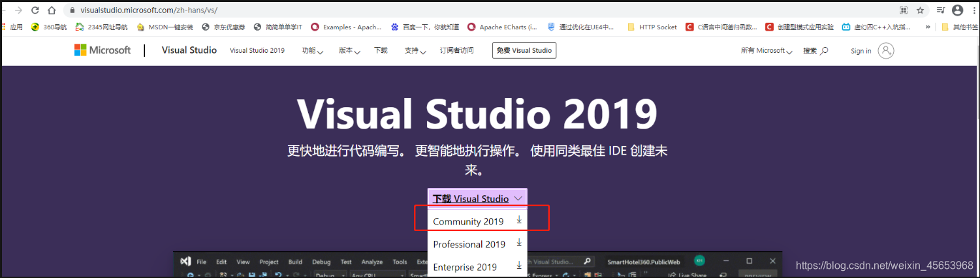Viewport: 980px width, 278px height.
Task: Expand the 功能 dropdown menu
Action: coord(313,50)
